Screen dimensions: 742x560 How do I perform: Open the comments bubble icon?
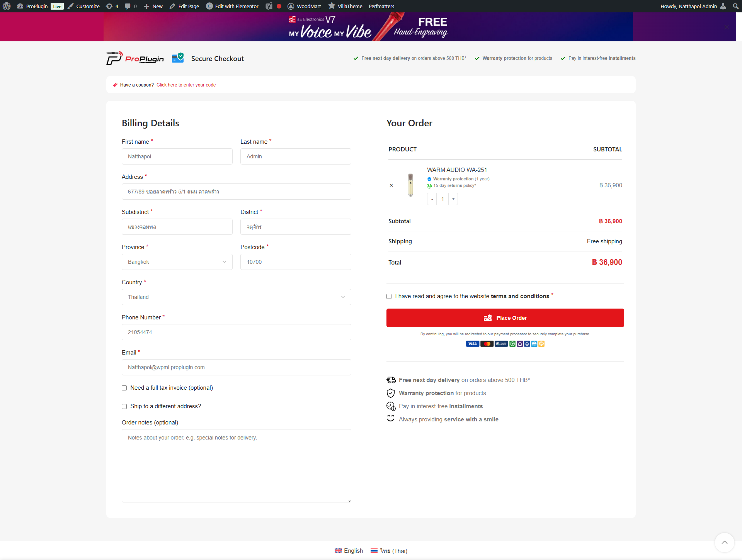[x=131, y=6]
